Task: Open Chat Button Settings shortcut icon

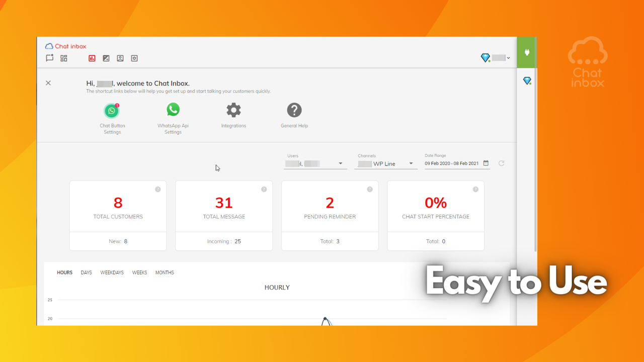Action: coord(112,110)
